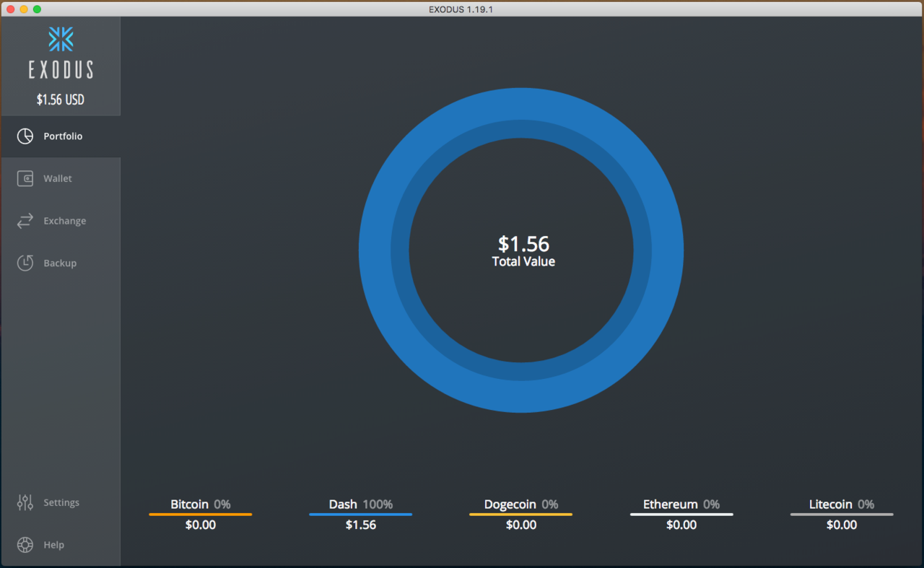Click the Settings sliders icon

25,502
